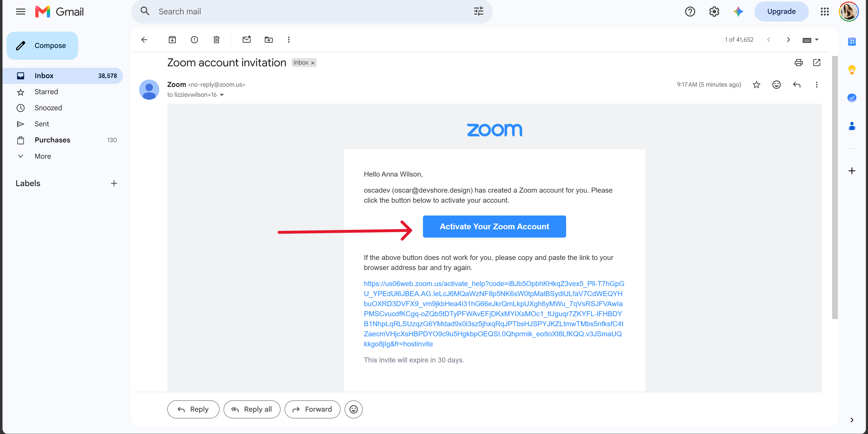Click Activate Your Zoom Account button
Screen dimensions: 868x434
click(494, 227)
